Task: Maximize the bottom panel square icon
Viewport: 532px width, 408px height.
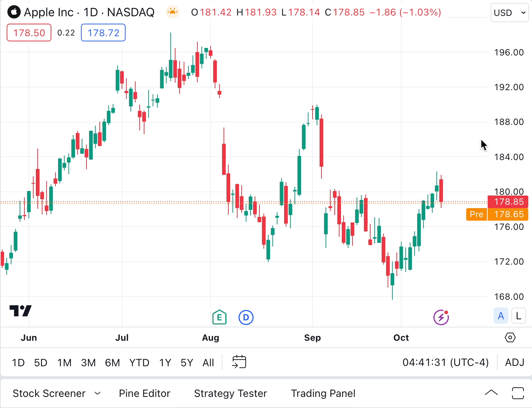Action: point(518,393)
